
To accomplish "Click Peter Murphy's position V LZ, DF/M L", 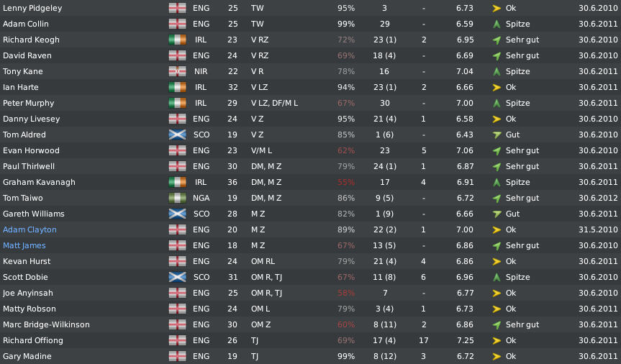I will 274,103.
